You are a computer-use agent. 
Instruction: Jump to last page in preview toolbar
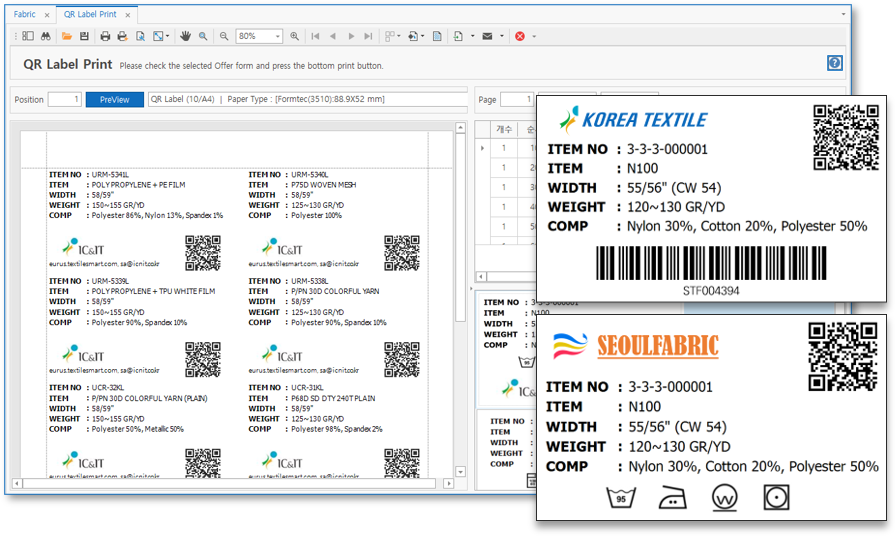click(x=368, y=36)
